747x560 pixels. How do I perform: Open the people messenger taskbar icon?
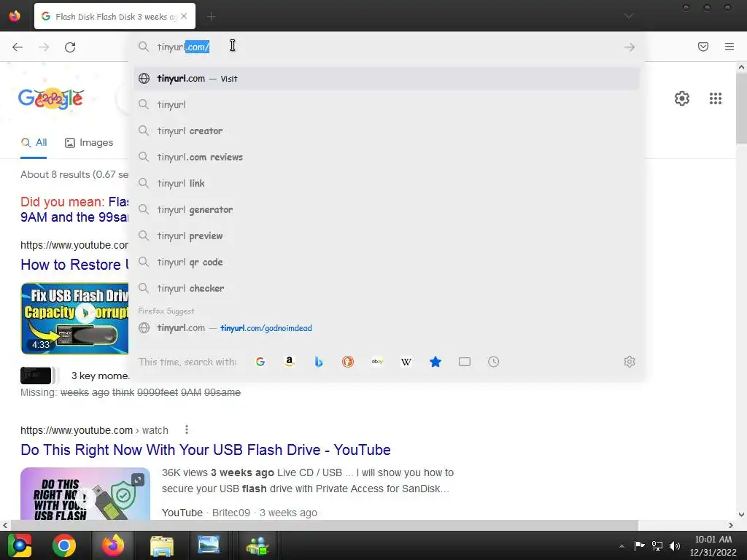click(x=258, y=545)
